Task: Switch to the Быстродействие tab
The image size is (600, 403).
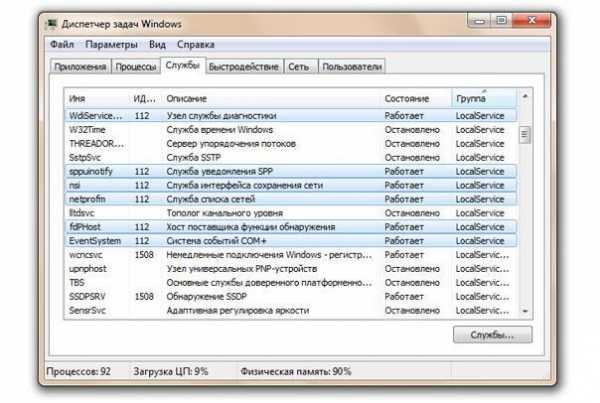Action: click(244, 67)
